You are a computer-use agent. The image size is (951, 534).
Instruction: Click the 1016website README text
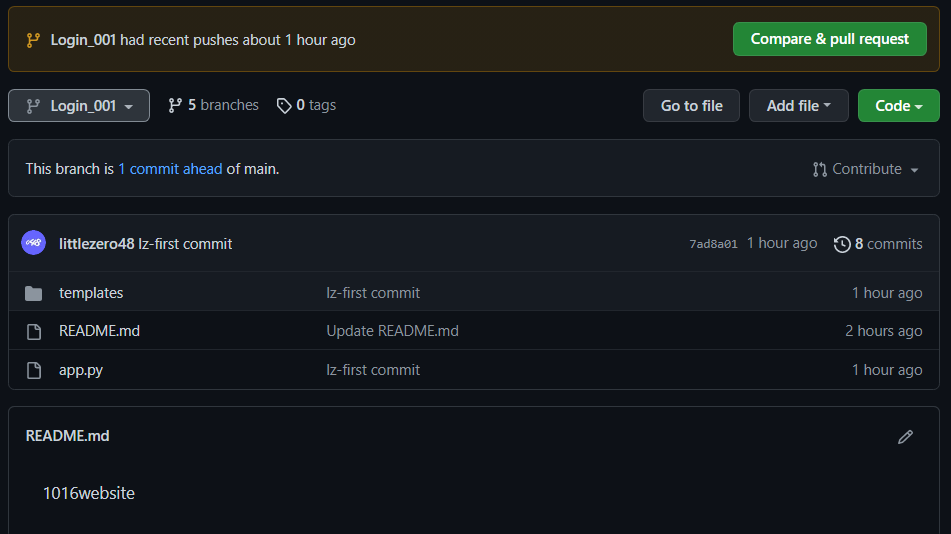point(89,493)
